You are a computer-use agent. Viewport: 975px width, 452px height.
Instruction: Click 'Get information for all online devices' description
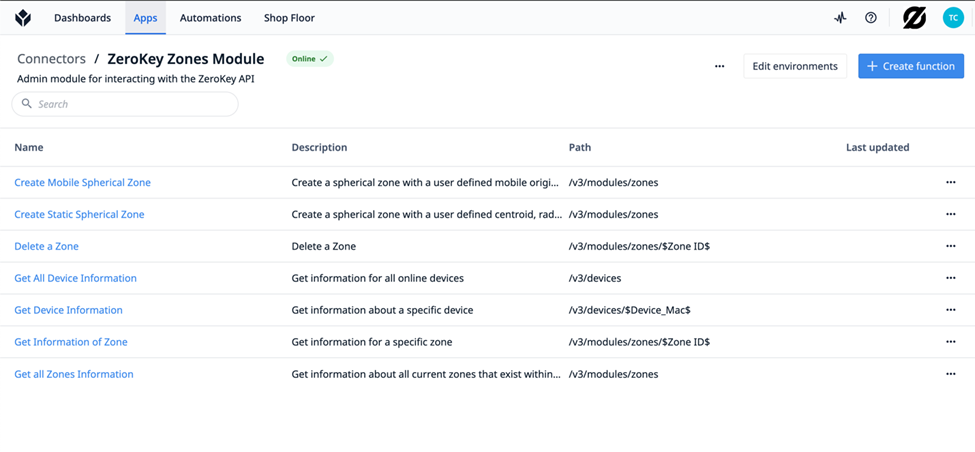(377, 278)
